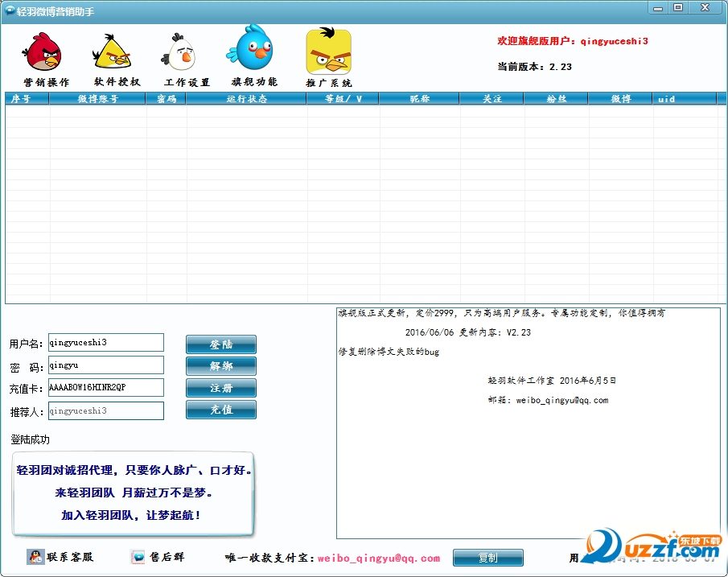Click the 联系客服 QQ penguin icon

coord(35,557)
